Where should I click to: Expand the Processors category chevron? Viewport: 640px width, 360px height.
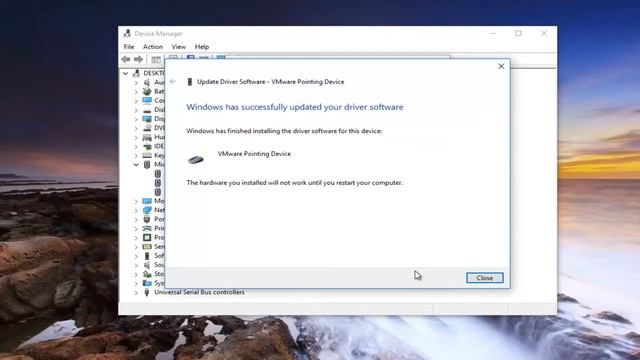click(x=136, y=238)
